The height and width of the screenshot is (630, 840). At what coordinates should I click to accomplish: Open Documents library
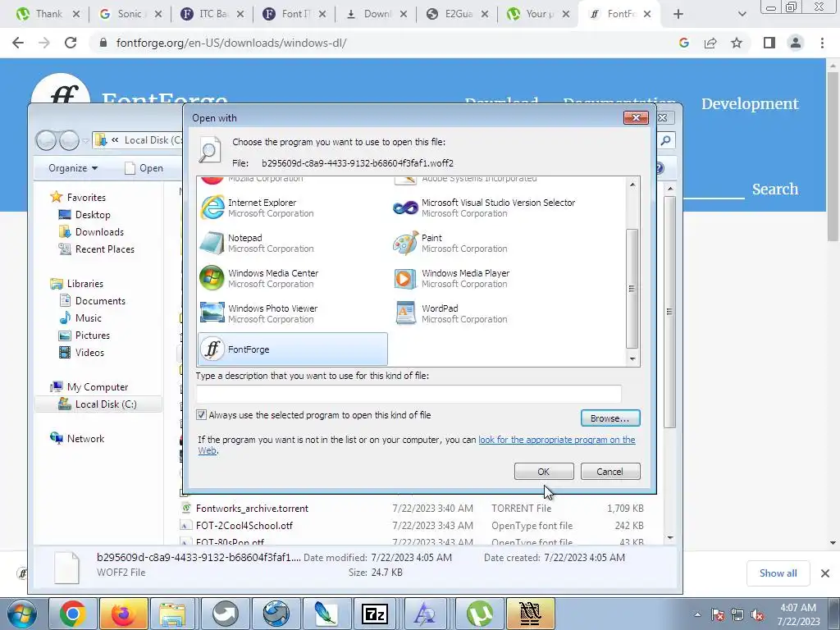(93, 300)
